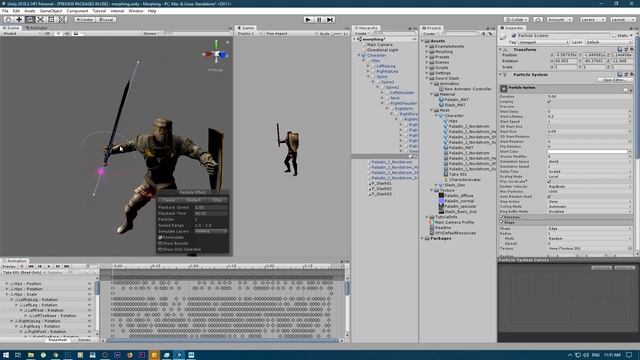Toggle the Prewarm checkbox

pyautogui.click(x=549, y=107)
